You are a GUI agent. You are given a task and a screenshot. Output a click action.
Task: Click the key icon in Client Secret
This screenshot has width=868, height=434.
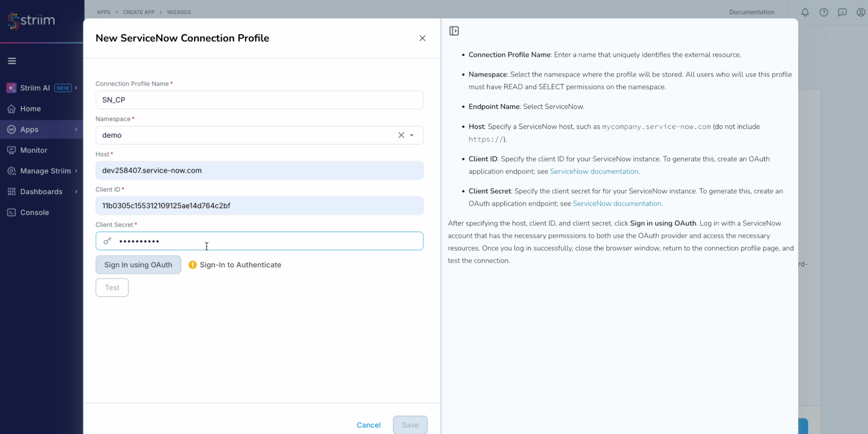click(107, 241)
